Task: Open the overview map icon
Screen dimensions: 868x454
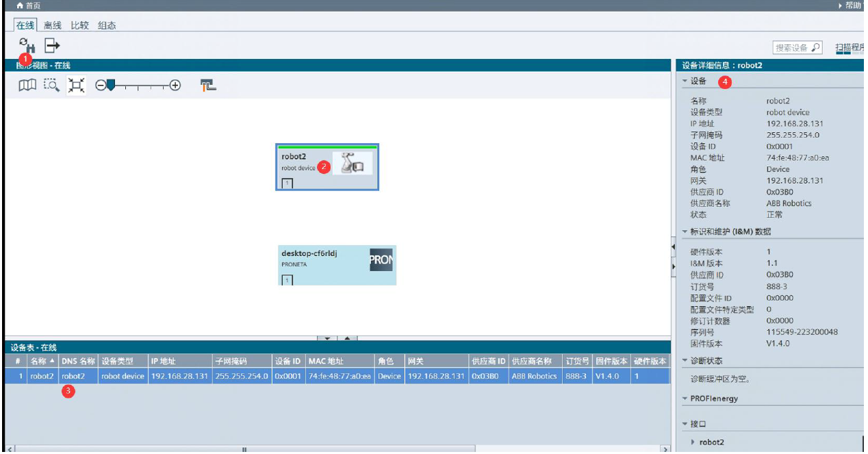Action: (x=27, y=86)
